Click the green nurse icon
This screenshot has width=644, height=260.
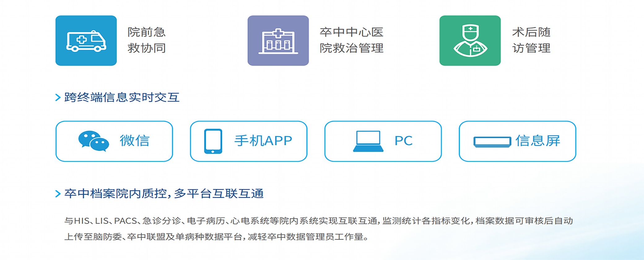(470, 41)
